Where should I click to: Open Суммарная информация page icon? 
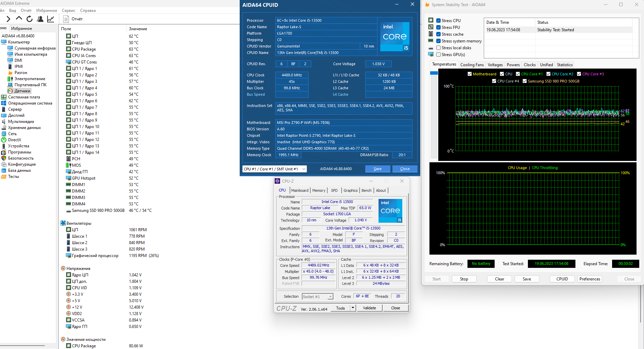coord(10,48)
